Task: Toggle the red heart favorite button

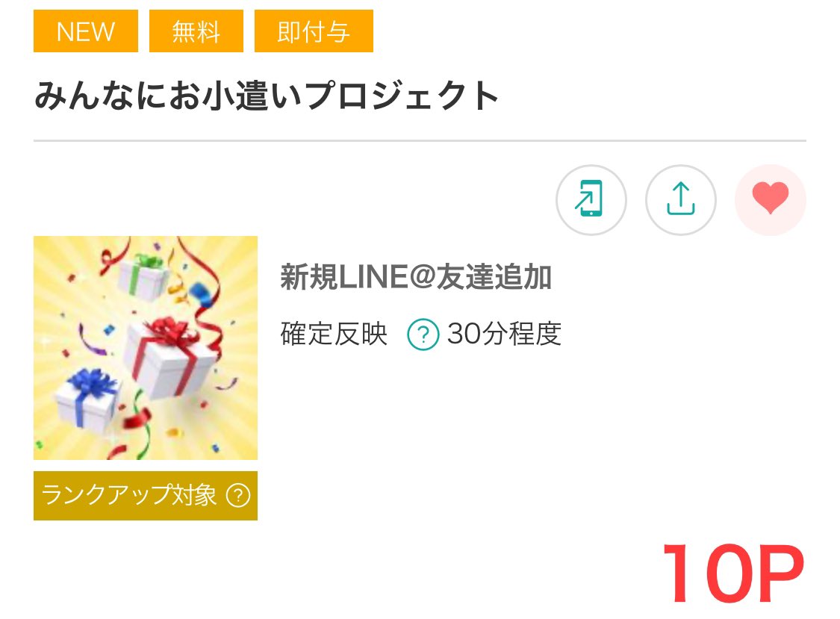Action: (x=771, y=199)
